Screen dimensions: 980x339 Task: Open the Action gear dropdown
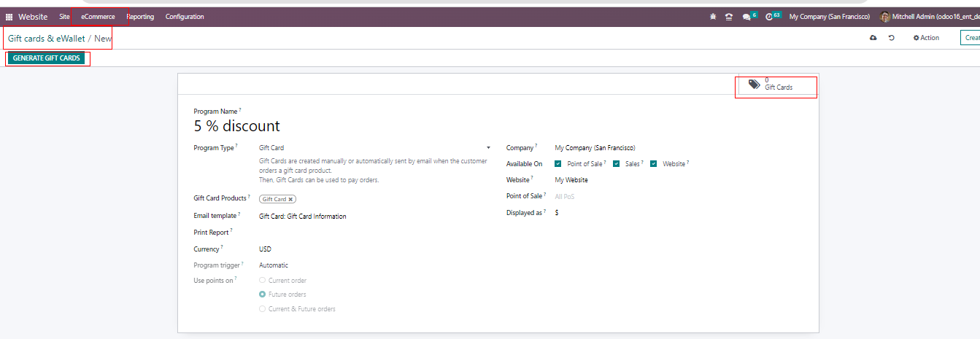tap(926, 38)
